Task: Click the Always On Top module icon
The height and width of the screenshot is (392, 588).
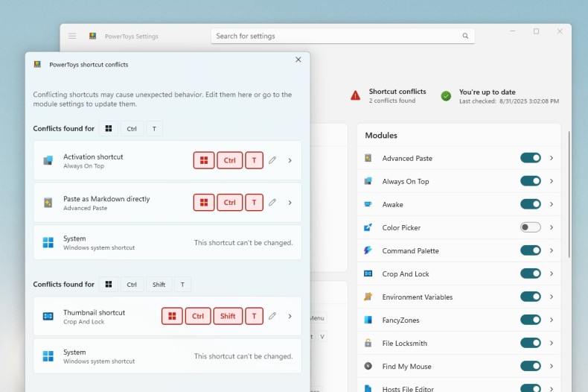Action: point(368,181)
